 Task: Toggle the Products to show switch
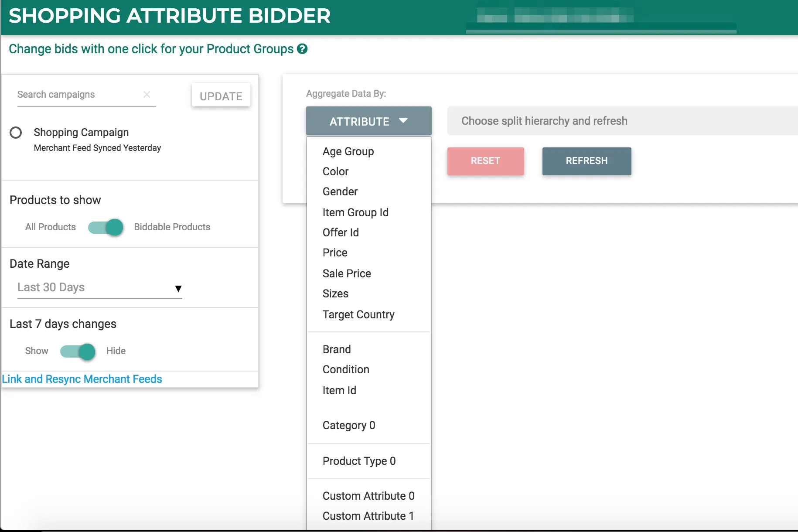[106, 227]
